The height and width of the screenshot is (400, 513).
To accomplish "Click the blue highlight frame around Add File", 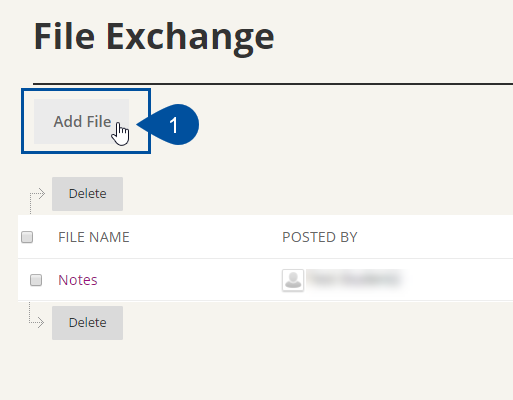I will [x=86, y=90].
